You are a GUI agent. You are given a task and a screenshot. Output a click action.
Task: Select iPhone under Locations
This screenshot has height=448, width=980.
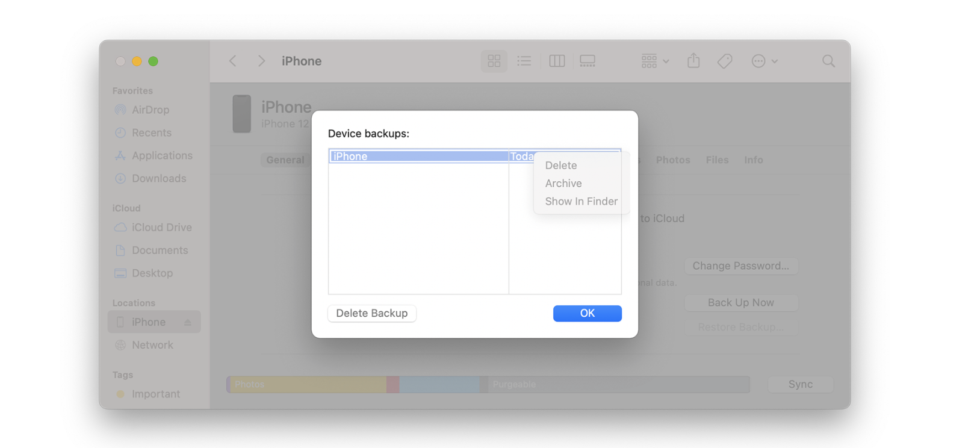coord(154,322)
